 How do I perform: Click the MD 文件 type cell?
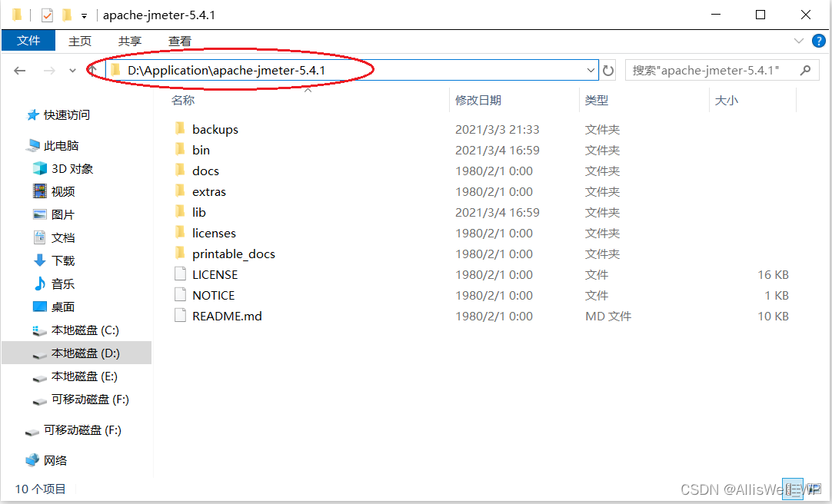pyautogui.click(x=608, y=316)
